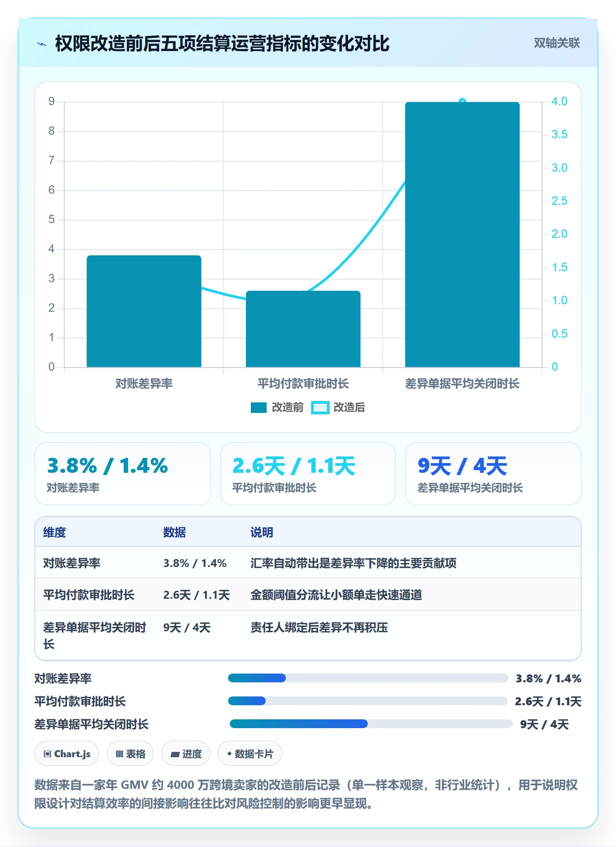Viewport: 616px width, 847px height.
Task: Click the 进度 tag chip
Action: point(186,754)
